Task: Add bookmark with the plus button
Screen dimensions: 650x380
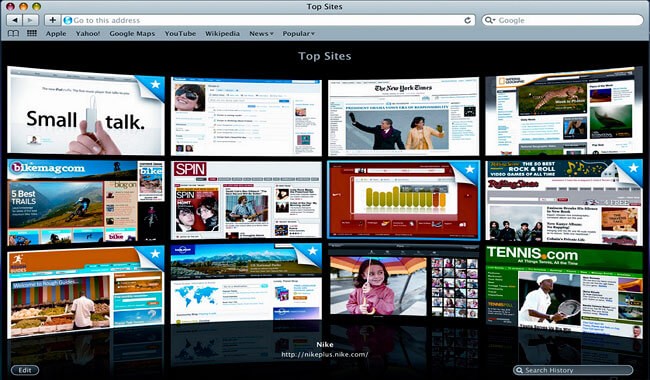Action: click(53, 20)
